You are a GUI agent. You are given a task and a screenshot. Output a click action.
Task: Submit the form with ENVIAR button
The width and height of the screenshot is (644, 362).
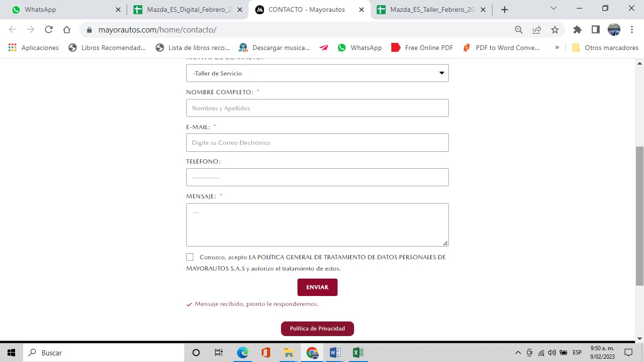pos(317,287)
